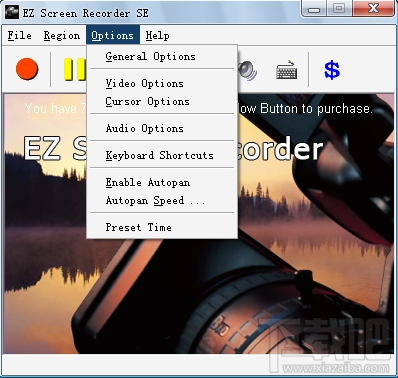The height and width of the screenshot is (378, 398).
Task: Select Preset Time menu entry
Action: (x=162, y=227)
